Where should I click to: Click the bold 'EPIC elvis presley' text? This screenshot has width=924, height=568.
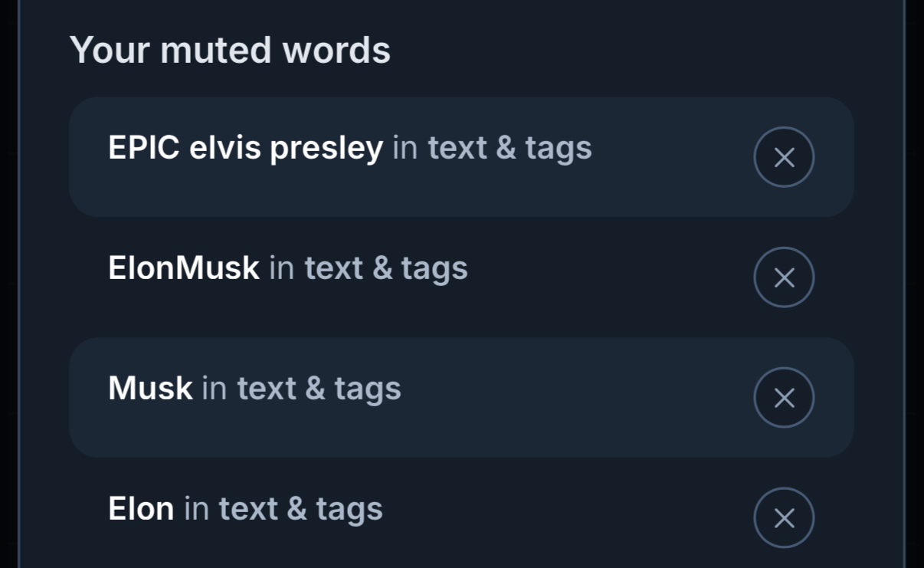point(245,148)
